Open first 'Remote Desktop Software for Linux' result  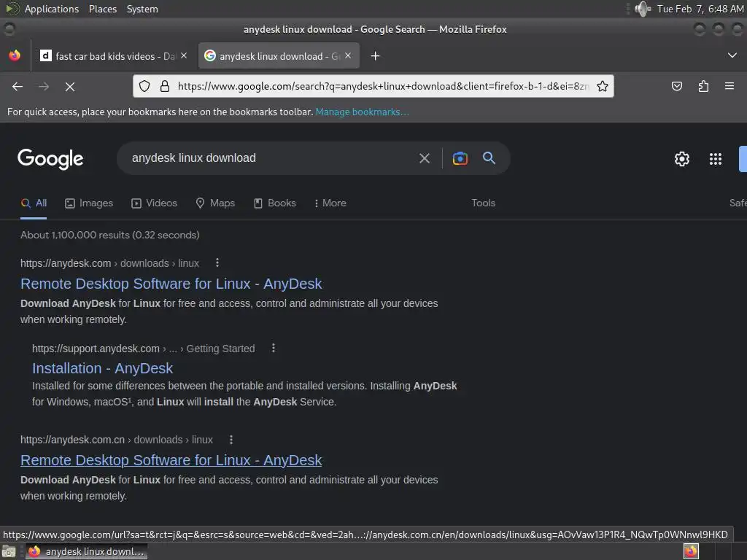coord(171,284)
